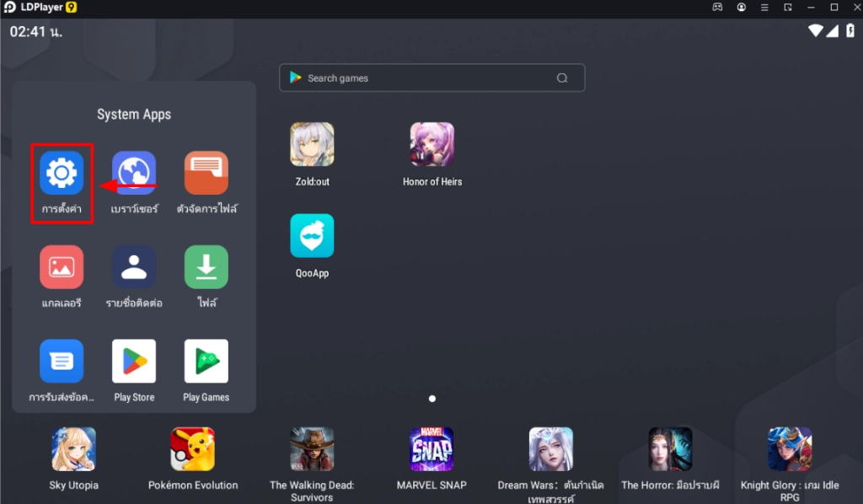Click the home screen page indicator dot
Screen dimensions: 863x504
[x=432, y=399]
